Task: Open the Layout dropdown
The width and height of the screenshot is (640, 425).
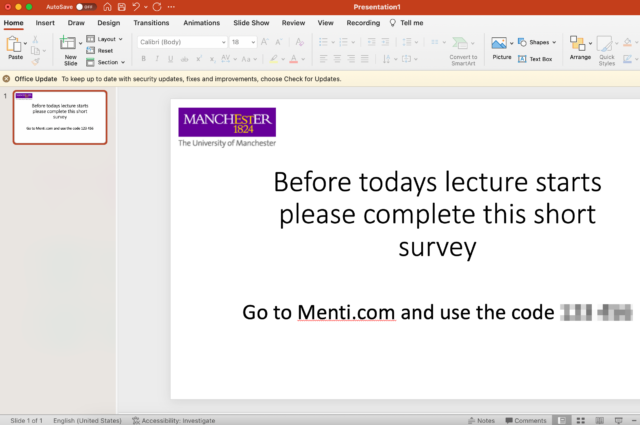Action: 104,39
